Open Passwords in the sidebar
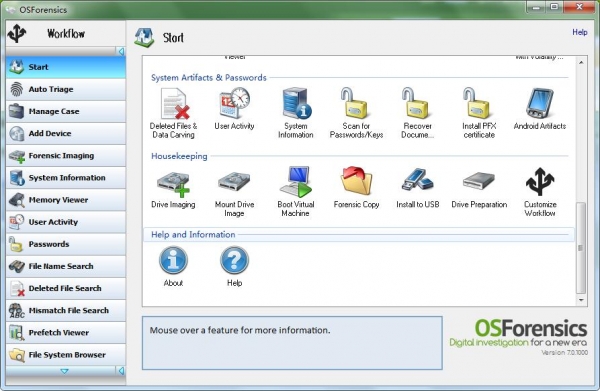The image size is (600, 391). (66, 244)
